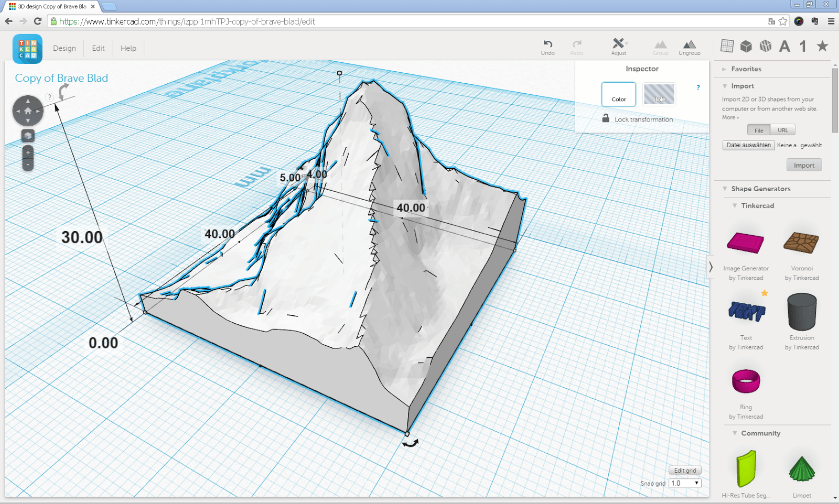Screen dimensions: 839x504
Task: Open the Workplane grid icon
Action: point(727,46)
